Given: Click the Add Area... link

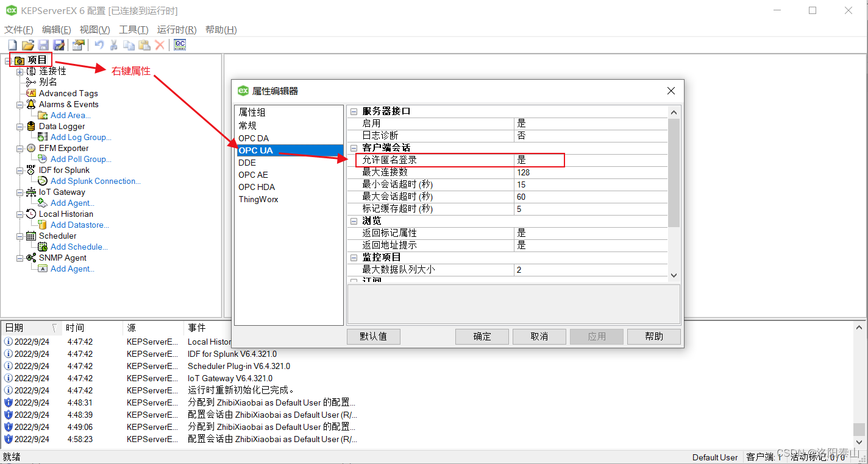Looking at the screenshot, I should 71,115.
